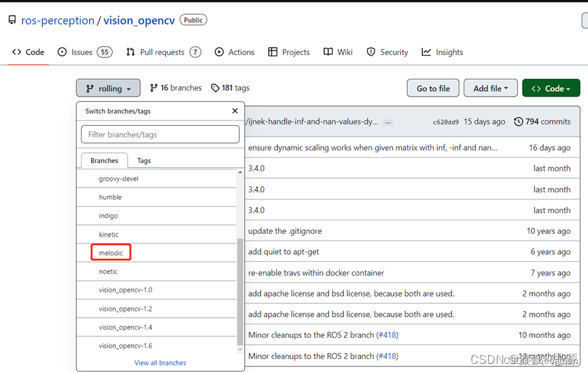588x372 pixels.
Task: Click the Actions play icon
Action: coord(219,52)
